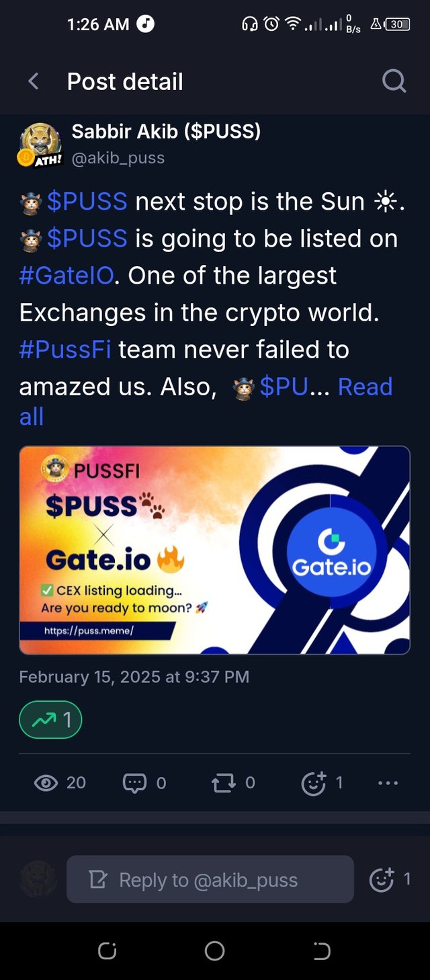Toggle the green bullish trend reaction
Image resolution: width=430 pixels, height=980 pixels.
[50, 720]
